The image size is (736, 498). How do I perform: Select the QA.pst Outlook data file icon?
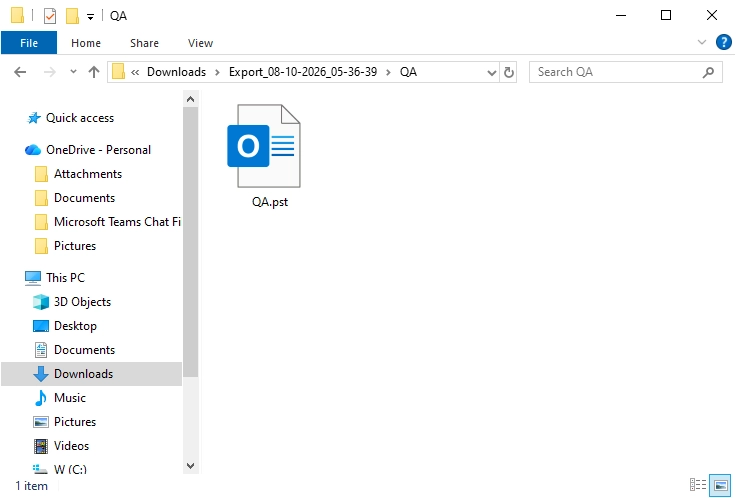264,146
